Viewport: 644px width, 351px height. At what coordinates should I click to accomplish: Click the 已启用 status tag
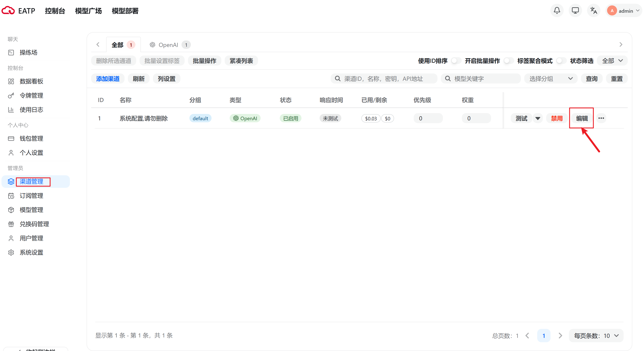[291, 119]
